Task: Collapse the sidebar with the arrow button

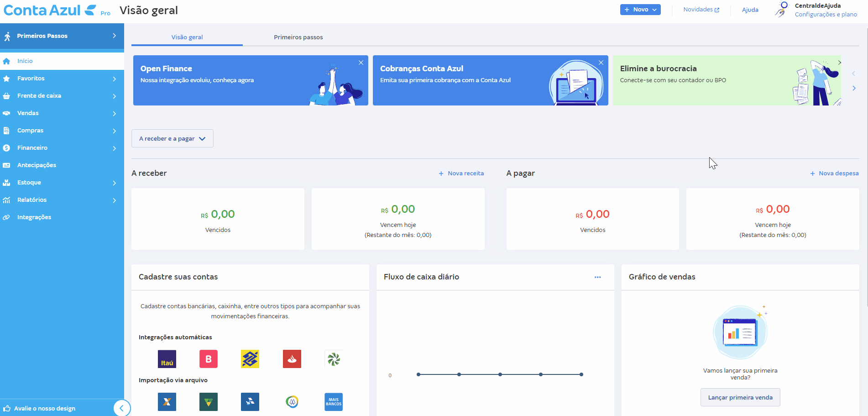Action: 121,408
